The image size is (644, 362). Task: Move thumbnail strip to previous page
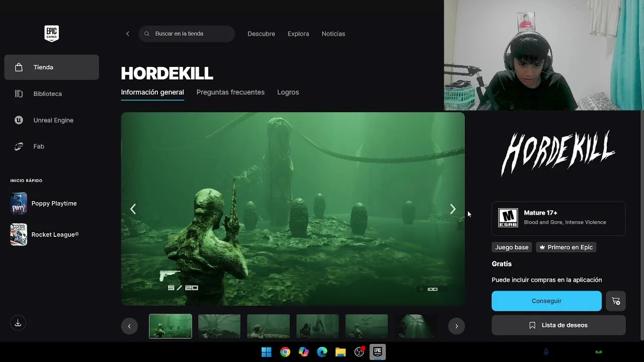pyautogui.click(x=129, y=326)
